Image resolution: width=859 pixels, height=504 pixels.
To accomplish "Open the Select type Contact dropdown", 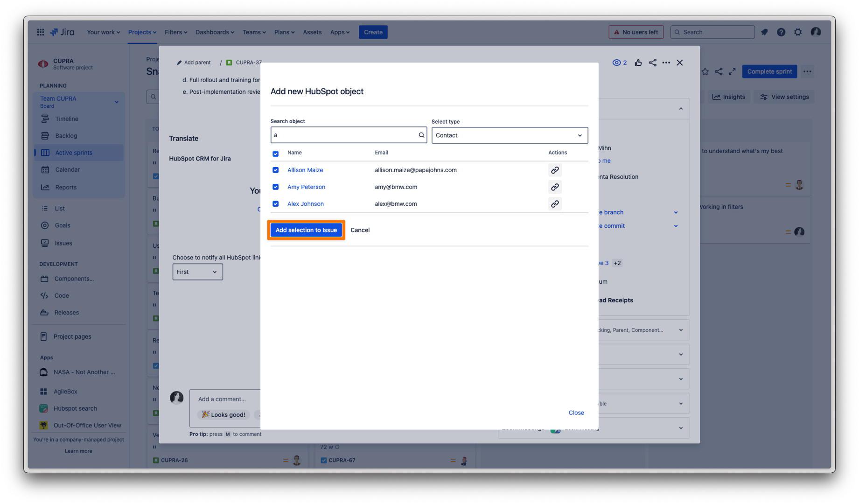I will [510, 135].
